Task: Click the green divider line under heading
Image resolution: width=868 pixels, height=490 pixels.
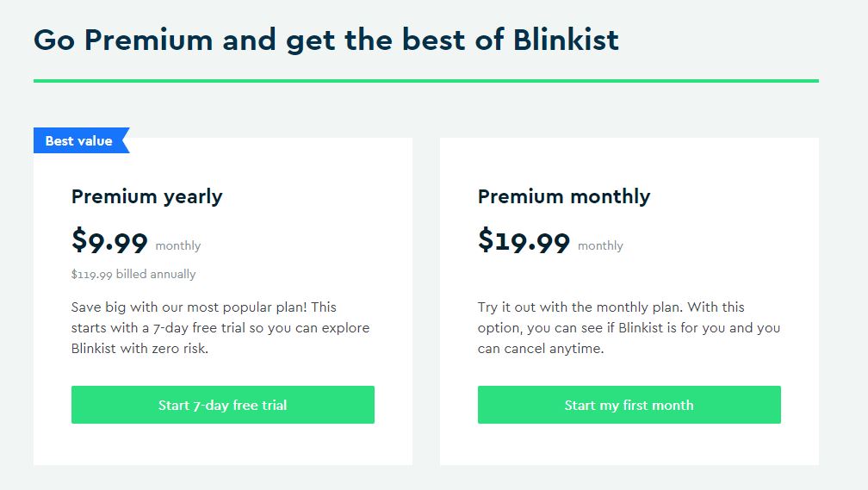Action: click(x=426, y=81)
